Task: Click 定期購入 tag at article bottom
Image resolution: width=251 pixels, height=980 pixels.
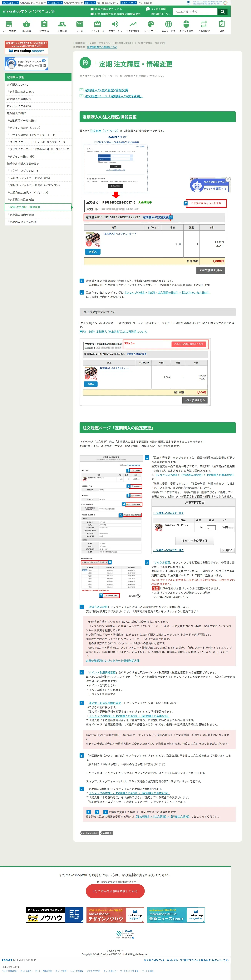Action: pyautogui.click(x=107, y=833)
